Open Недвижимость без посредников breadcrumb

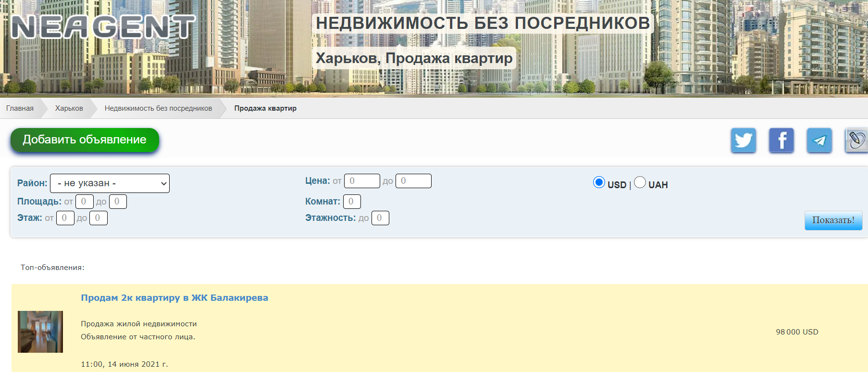[x=158, y=108]
